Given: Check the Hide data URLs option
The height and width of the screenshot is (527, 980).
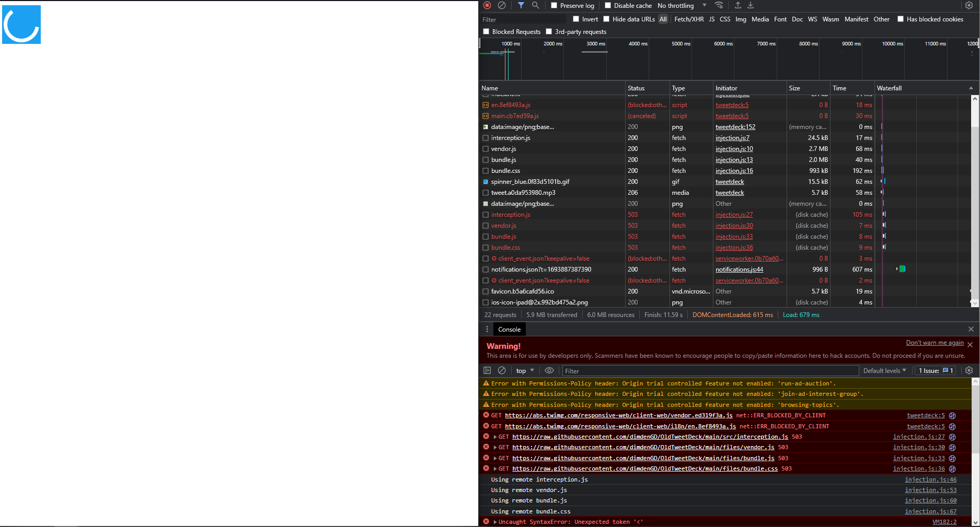Looking at the screenshot, I should tap(606, 19).
